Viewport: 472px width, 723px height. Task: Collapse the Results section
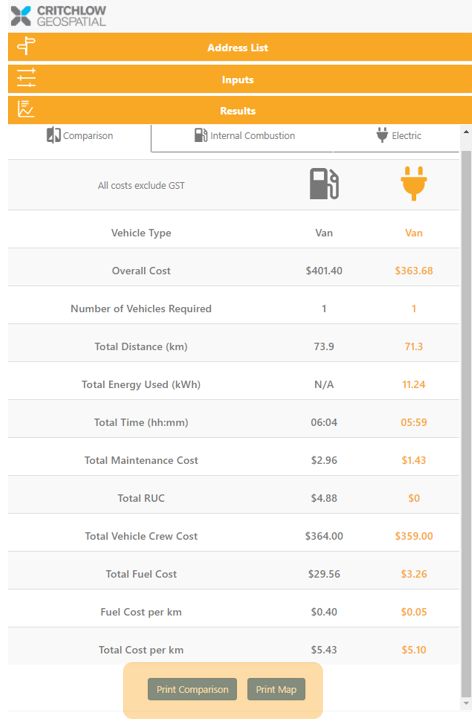(240, 110)
